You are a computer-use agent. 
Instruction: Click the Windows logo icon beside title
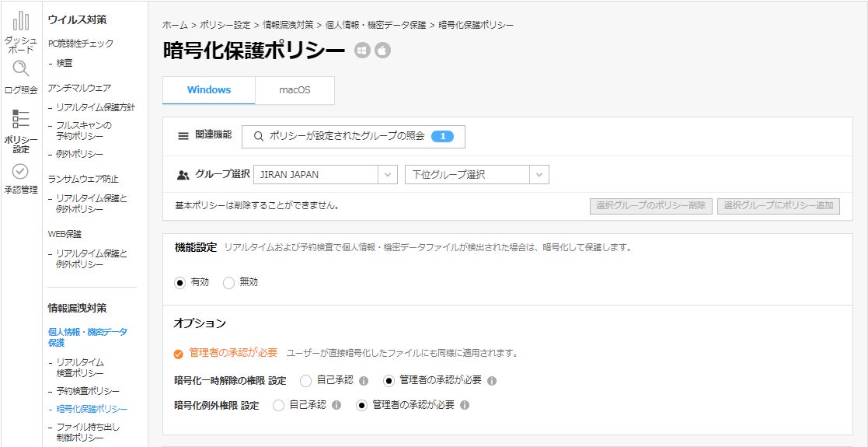pos(362,51)
